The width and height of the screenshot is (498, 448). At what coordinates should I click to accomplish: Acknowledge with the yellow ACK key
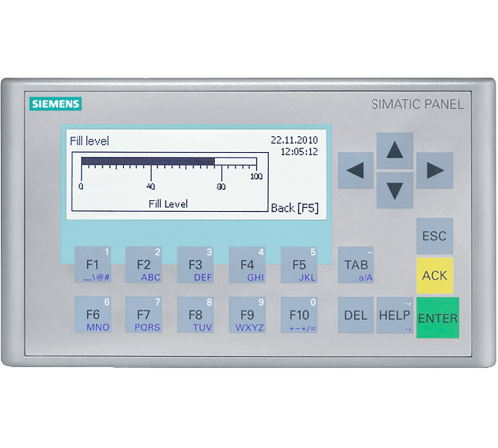pyautogui.click(x=435, y=276)
